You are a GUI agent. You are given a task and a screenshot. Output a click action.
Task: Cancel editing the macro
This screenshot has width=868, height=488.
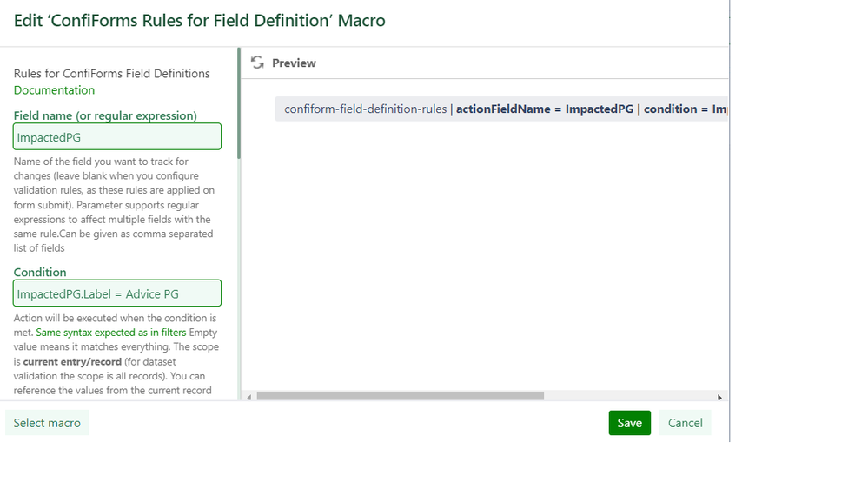pos(685,423)
